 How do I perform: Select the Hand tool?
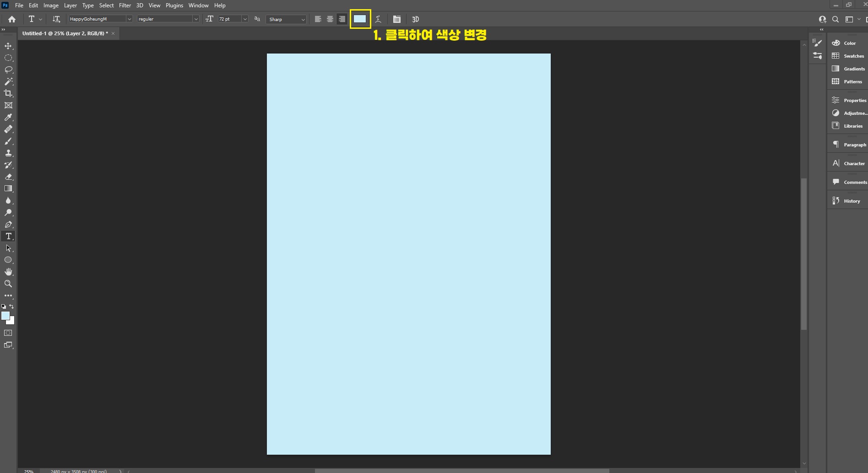click(8, 272)
